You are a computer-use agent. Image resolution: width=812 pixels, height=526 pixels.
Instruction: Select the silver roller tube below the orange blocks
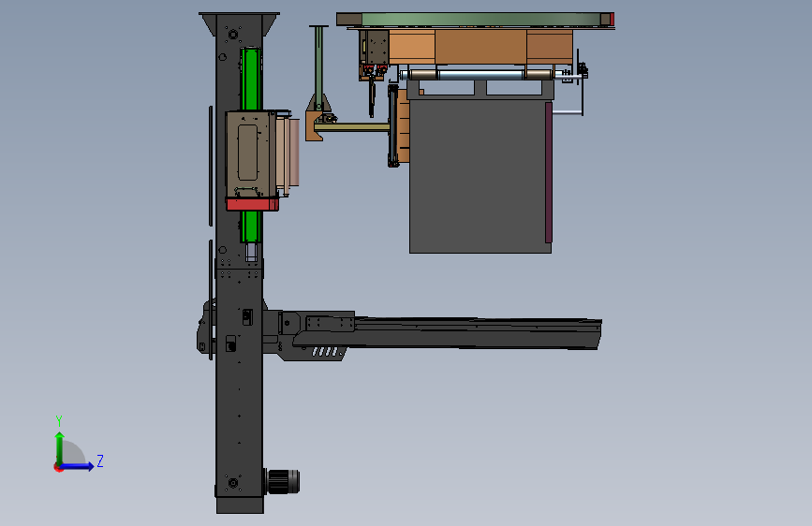(481, 75)
